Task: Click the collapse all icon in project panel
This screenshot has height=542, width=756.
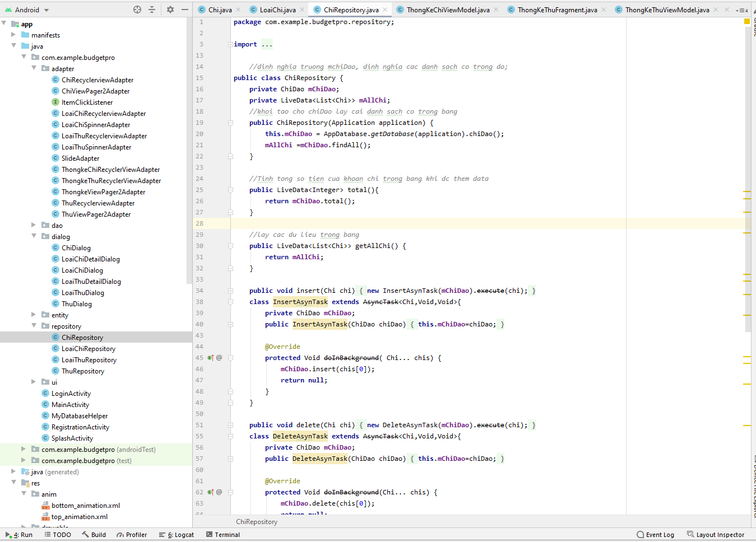Action: (x=152, y=10)
